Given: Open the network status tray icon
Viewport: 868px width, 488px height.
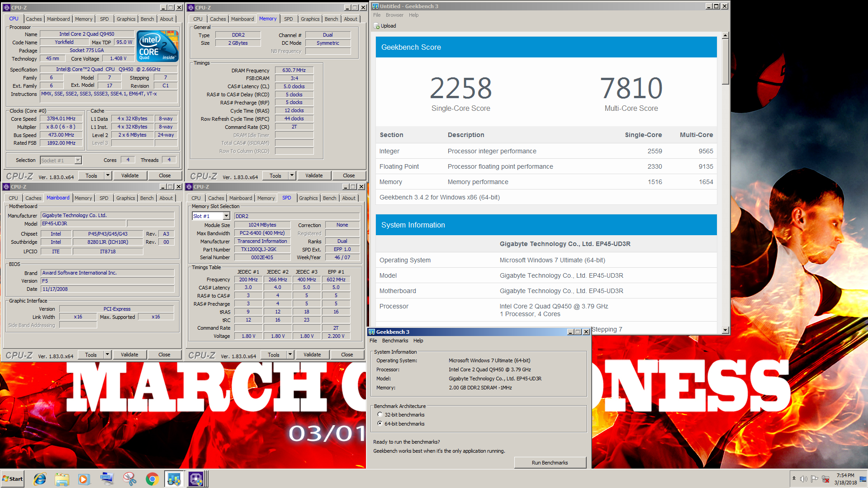Looking at the screenshot, I should coord(825,479).
